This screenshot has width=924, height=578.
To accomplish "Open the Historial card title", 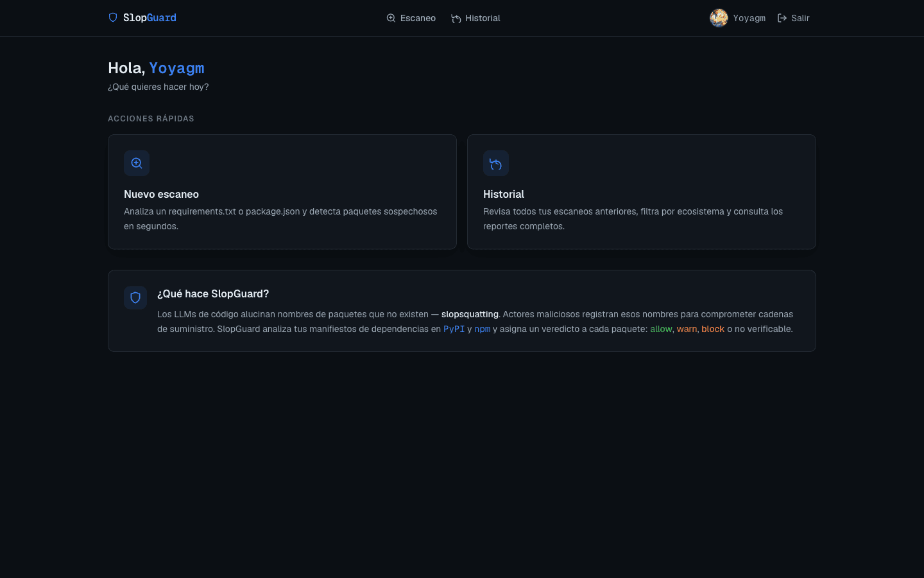I will (x=504, y=194).
